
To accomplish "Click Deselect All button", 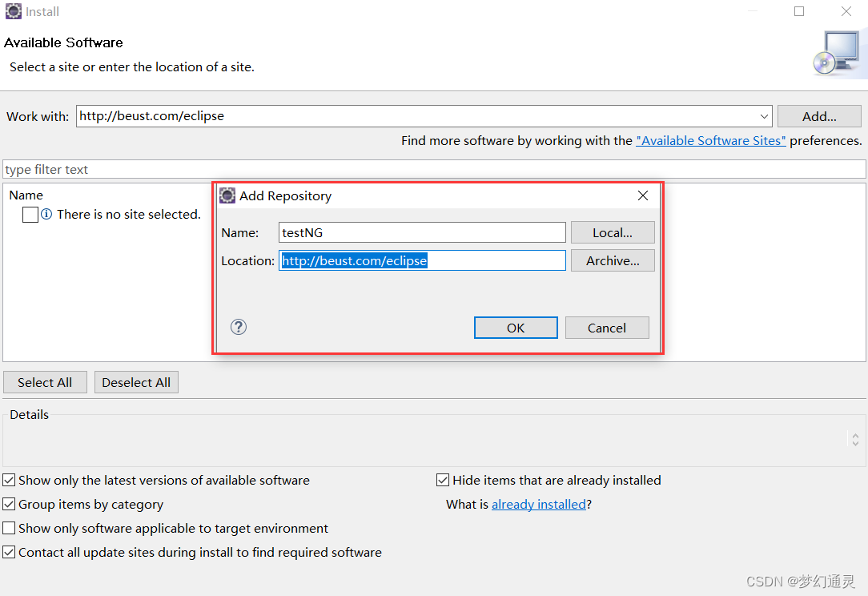I will click(136, 382).
